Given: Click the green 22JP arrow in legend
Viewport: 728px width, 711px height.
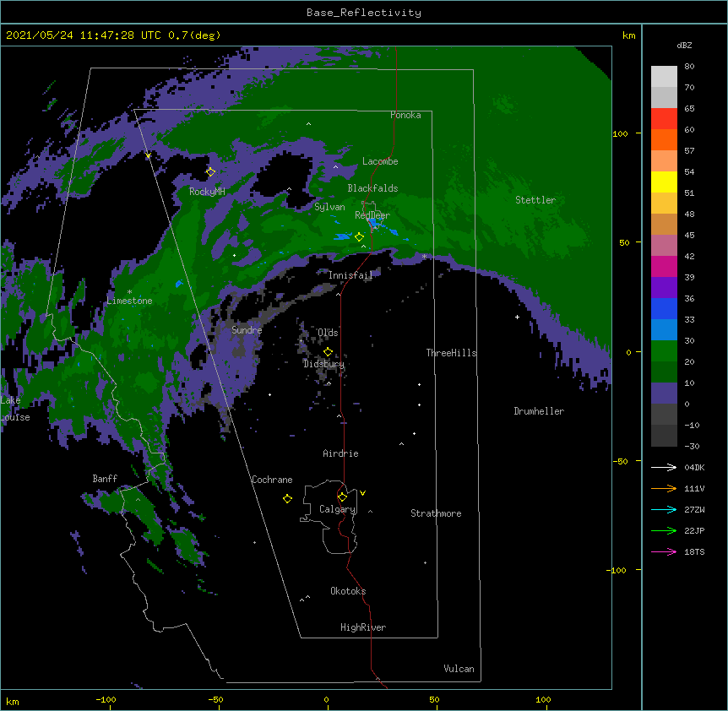Looking at the screenshot, I should point(664,530).
